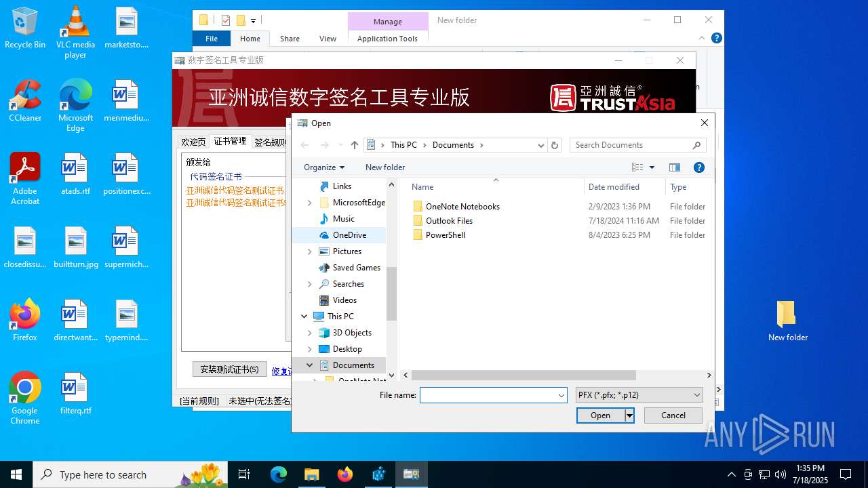Click the Forward arrow in Open dialog
Image resolution: width=868 pixels, height=488 pixels.
point(324,145)
